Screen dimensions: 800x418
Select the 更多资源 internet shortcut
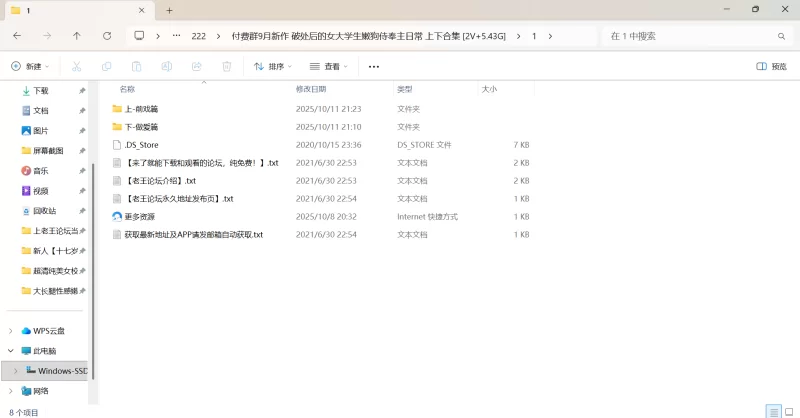tap(139, 216)
